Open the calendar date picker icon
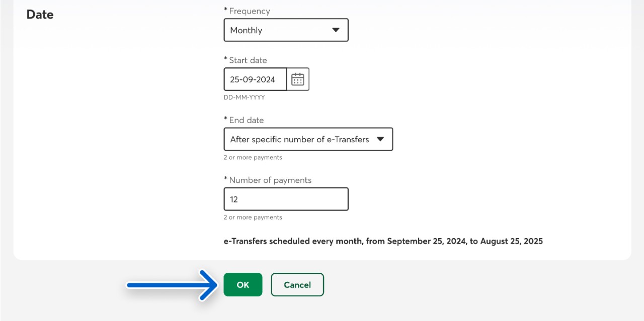 pyautogui.click(x=298, y=79)
